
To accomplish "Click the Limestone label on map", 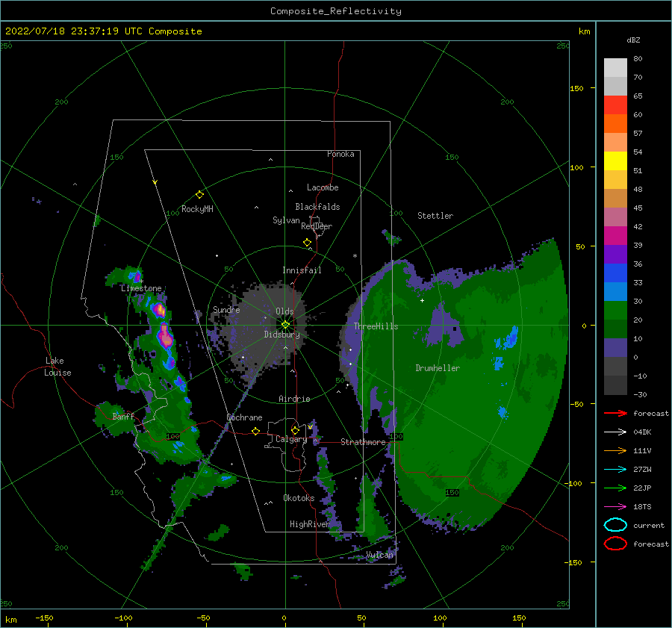I will click(x=141, y=288).
